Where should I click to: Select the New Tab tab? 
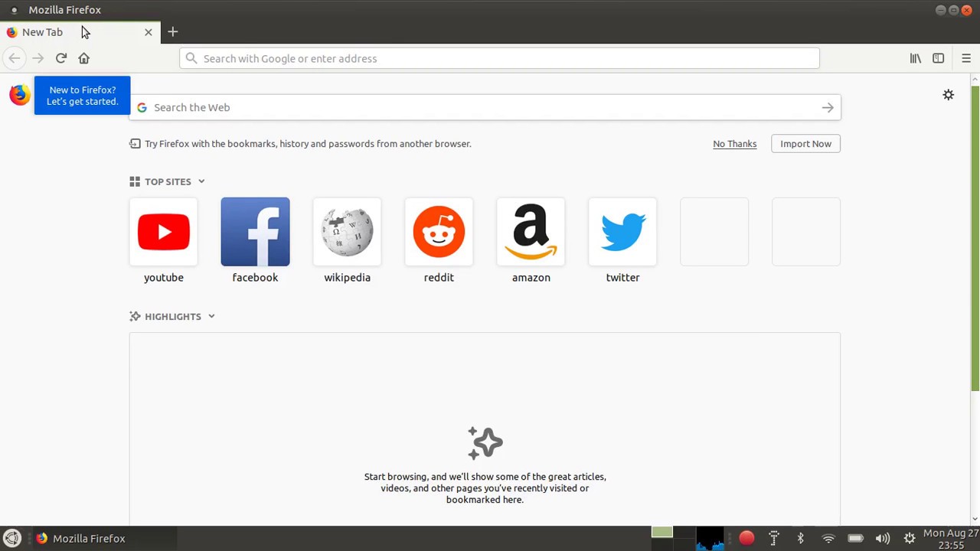(80, 32)
